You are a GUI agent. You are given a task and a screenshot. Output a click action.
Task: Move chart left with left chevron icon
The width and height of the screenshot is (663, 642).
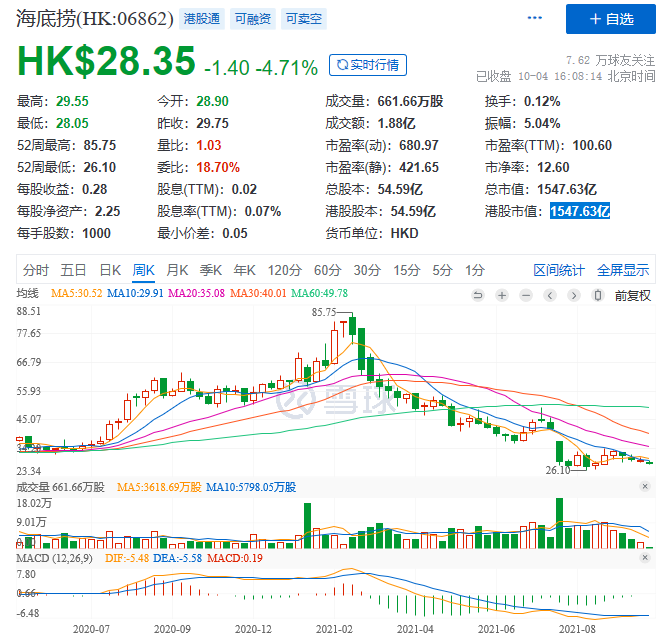550,295
